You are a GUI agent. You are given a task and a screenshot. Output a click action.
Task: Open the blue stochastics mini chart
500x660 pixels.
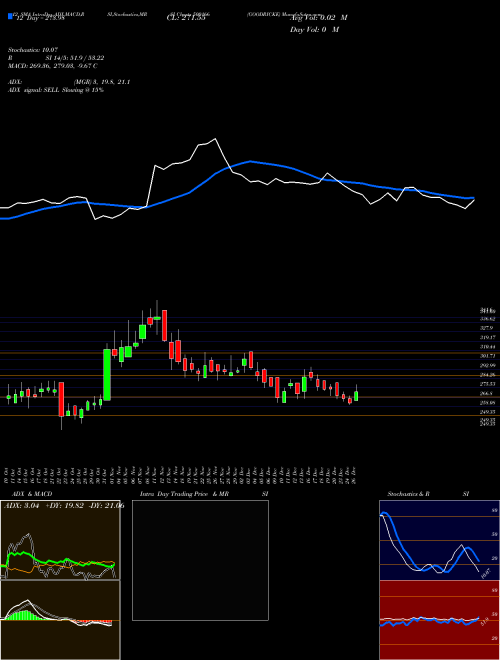tap(439, 540)
